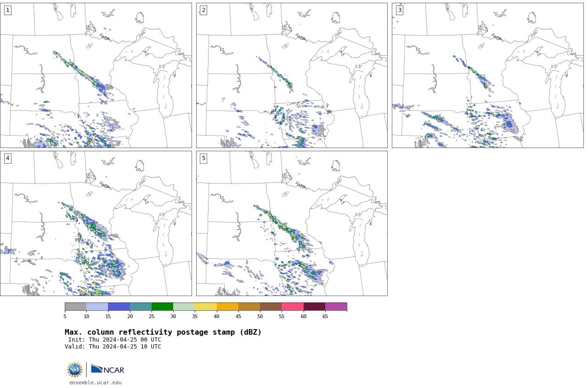Select the light lavender 10-15 dBZ swatch

(x=97, y=307)
